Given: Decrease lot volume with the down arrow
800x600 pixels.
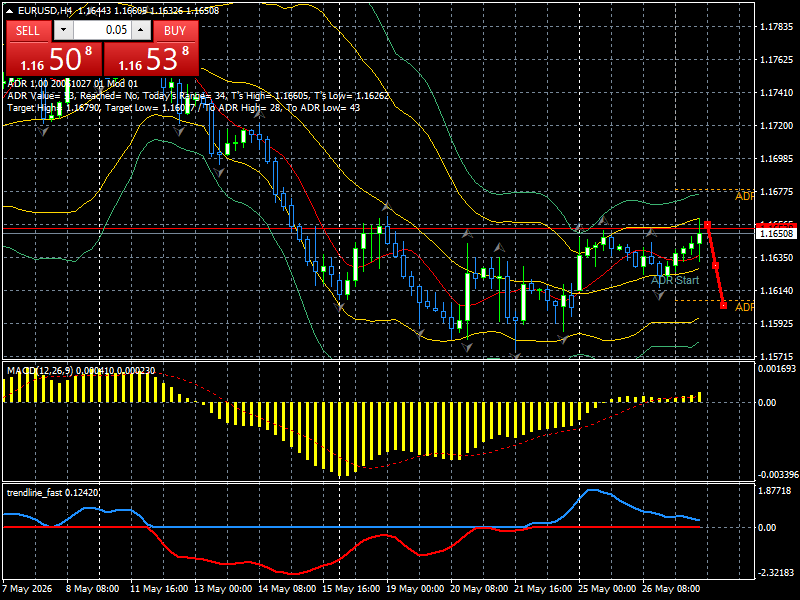Looking at the screenshot, I should (63, 30).
